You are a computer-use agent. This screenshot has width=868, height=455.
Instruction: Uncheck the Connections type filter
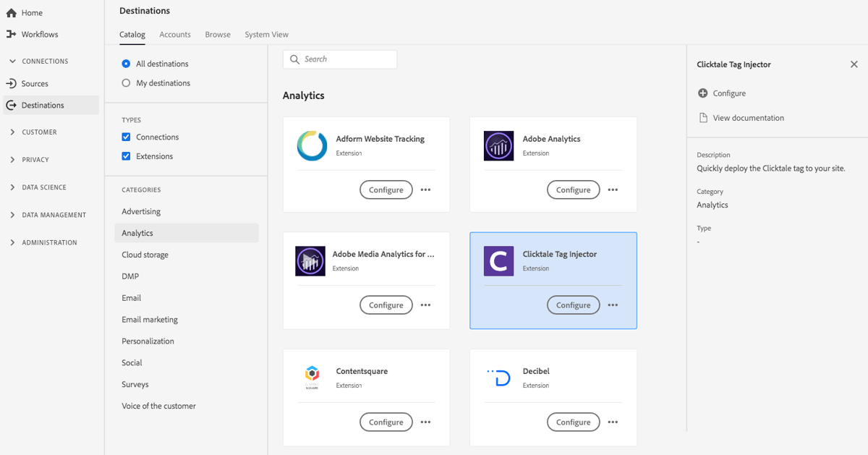pyautogui.click(x=126, y=137)
